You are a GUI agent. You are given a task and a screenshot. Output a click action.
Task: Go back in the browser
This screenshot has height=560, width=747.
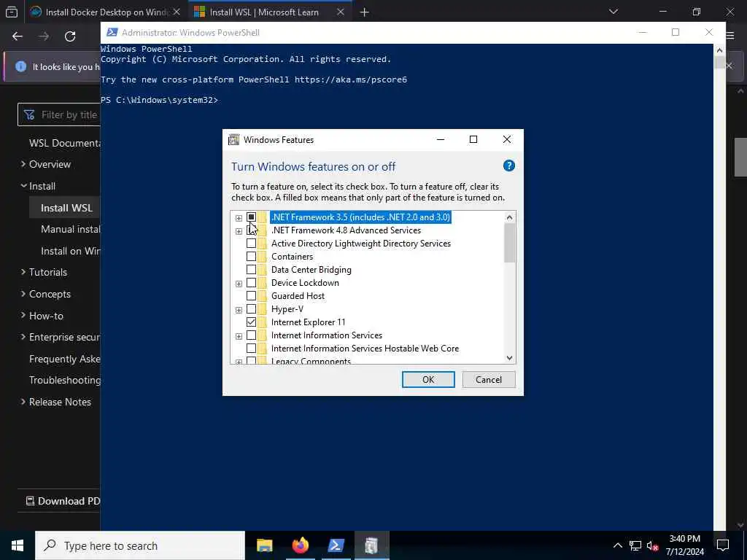(18, 36)
